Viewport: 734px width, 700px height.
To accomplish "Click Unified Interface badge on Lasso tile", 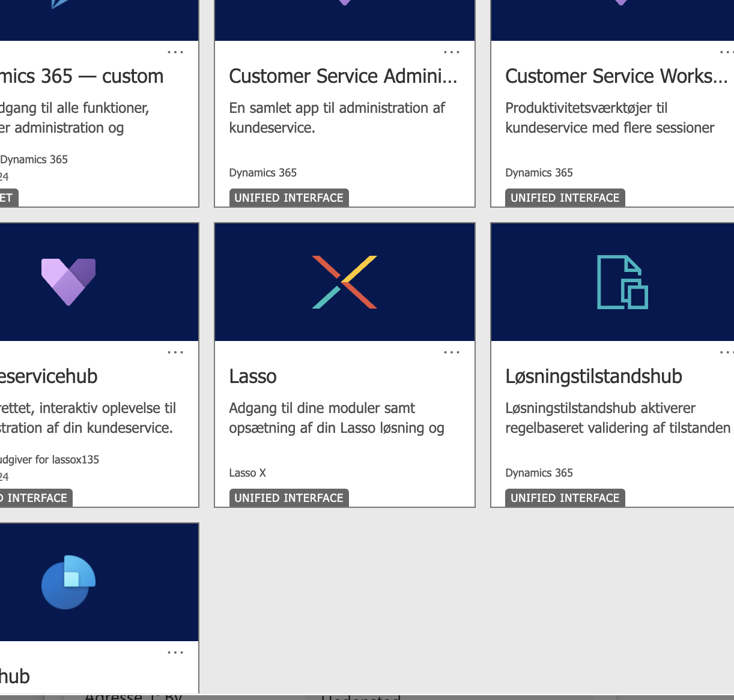I will tap(289, 498).
